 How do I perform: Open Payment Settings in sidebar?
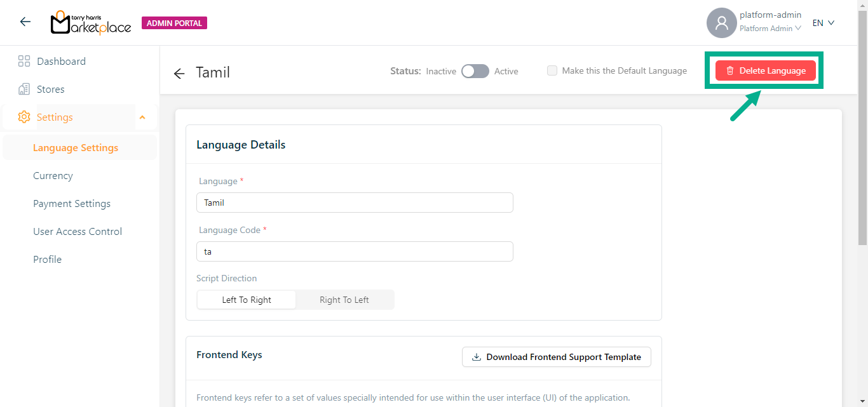click(x=72, y=204)
